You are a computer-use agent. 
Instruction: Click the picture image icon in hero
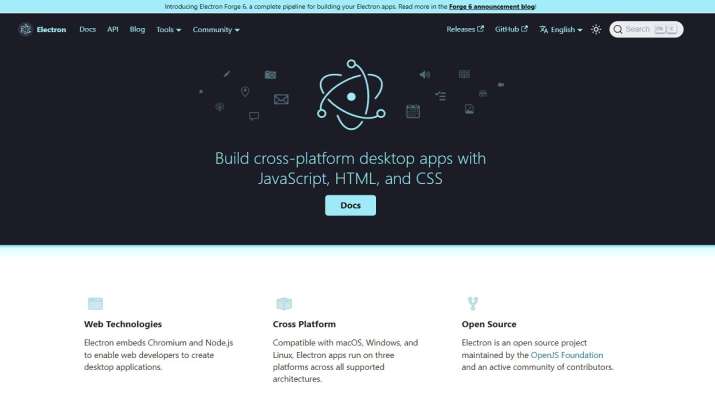click(469, 109)
